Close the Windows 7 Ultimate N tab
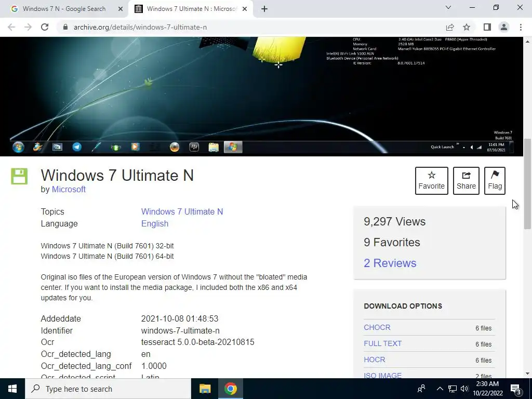 click(x=244, y=9)
